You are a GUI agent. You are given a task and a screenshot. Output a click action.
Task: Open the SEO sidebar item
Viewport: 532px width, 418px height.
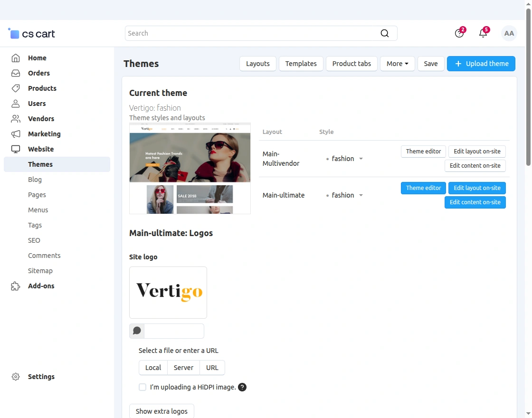coord(34,240)
